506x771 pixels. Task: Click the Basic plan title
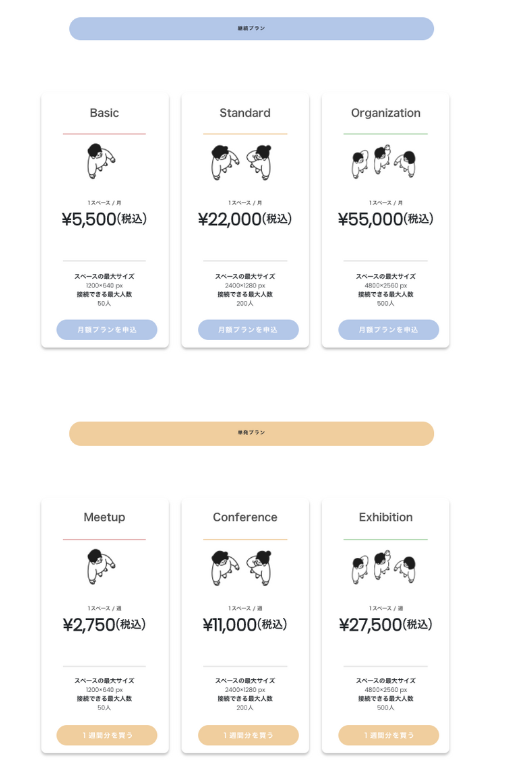pyautogui.click(x=104, y=113)
